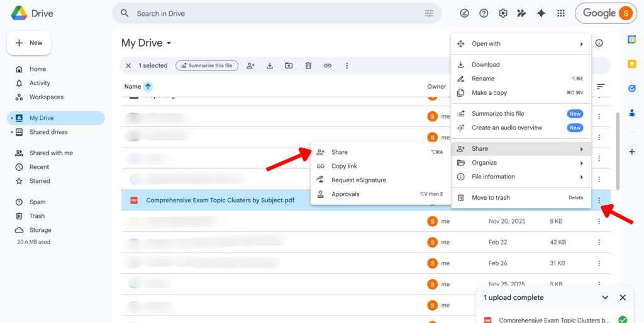
Task: Toggle the name sort direction arrow
Action: (148, 87)
